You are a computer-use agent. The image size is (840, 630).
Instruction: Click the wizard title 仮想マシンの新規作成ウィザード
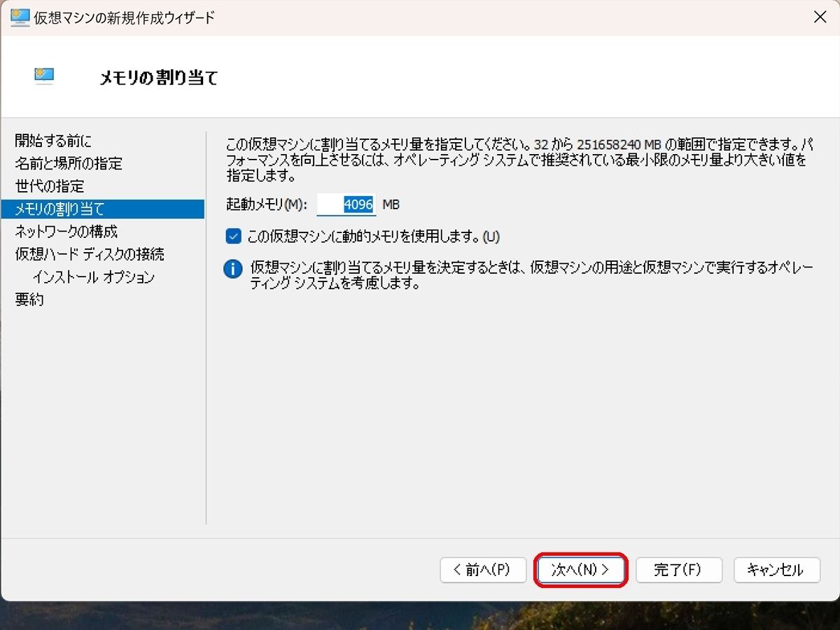point(125,17)
